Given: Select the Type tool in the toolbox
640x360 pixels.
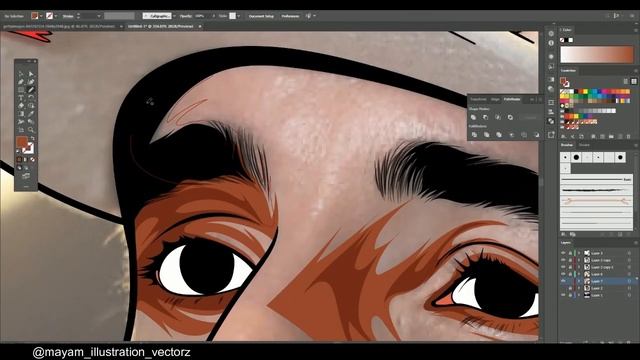Looking at the screenshot, I should pos(21,97).
